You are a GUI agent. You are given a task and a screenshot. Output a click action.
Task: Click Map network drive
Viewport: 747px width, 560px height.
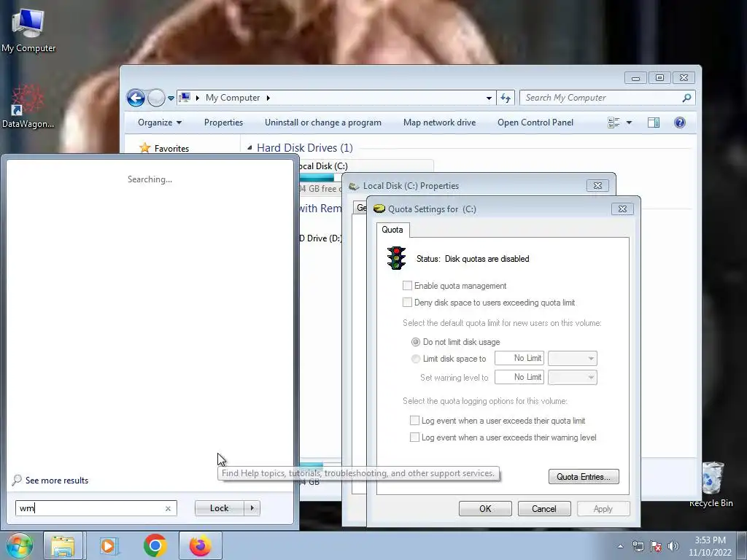439,122
